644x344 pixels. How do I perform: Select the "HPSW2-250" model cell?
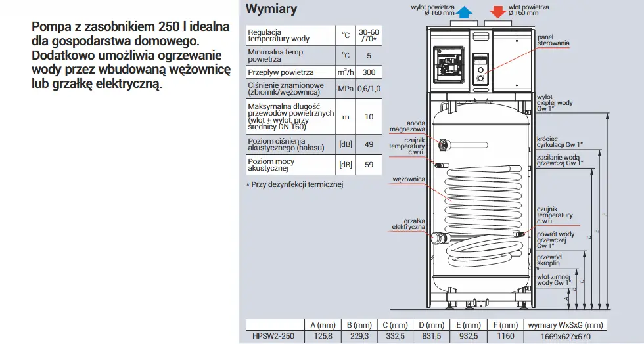273,336
